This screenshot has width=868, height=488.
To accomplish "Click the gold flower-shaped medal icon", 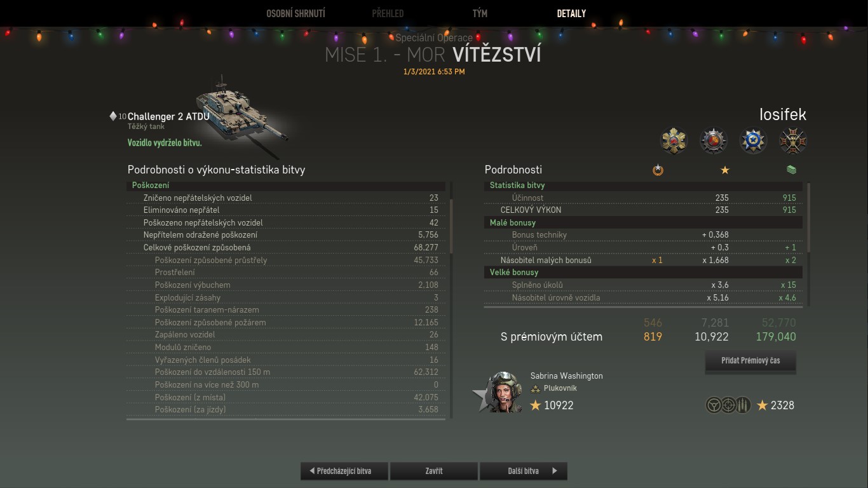I will 674,140.
